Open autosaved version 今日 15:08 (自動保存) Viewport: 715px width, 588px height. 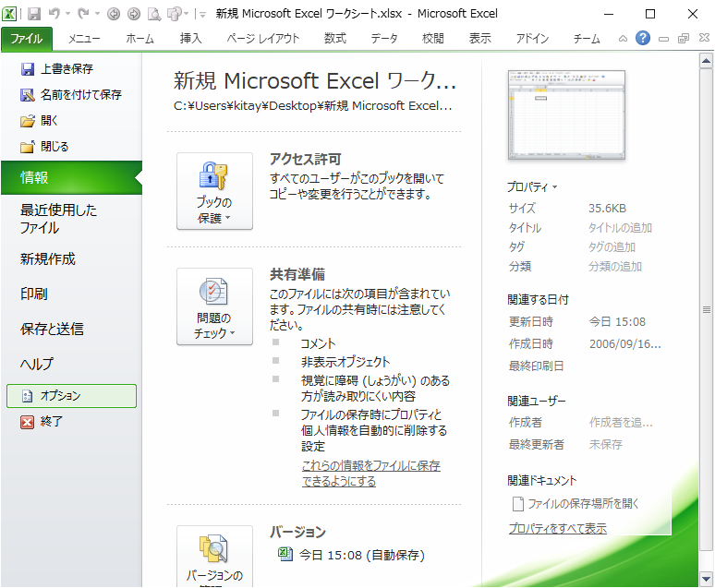(x=351, y=555)
